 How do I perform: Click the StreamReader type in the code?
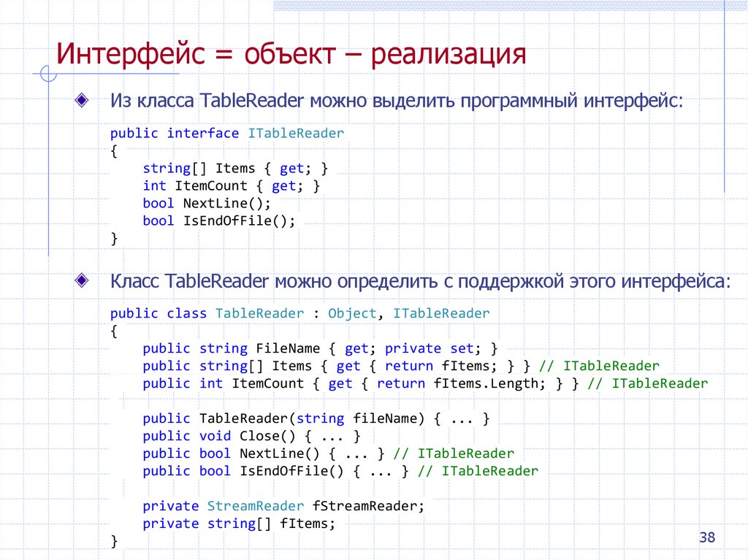(254, 505)
